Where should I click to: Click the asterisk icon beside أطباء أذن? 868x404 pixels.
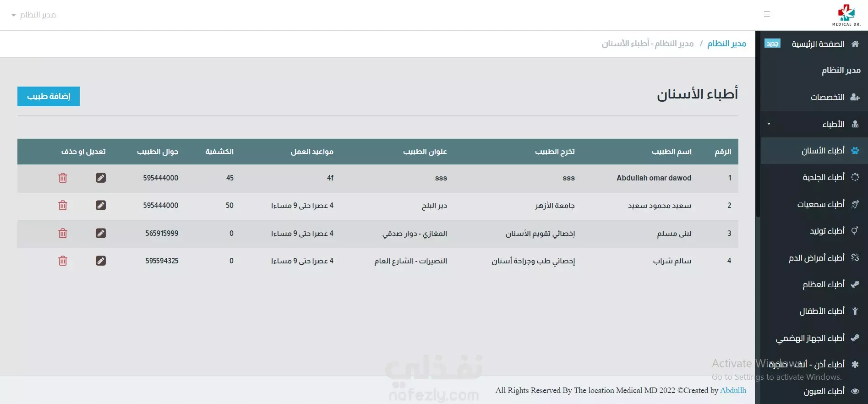(x=855, y=364)
